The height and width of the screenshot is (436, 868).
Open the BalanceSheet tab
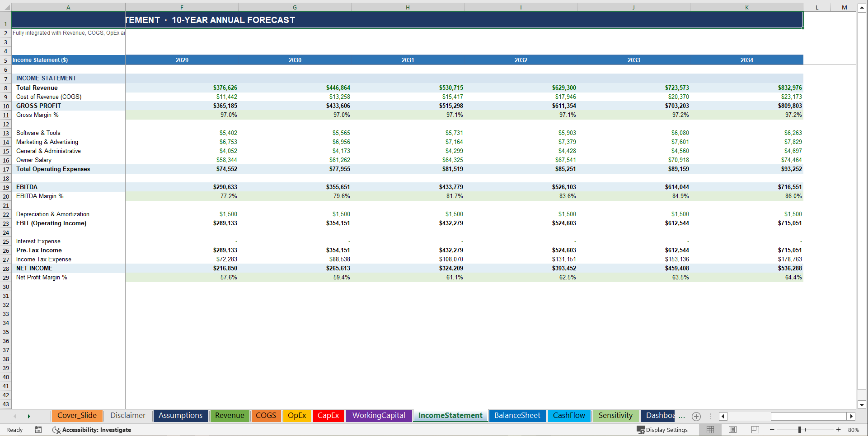[x=517, y=416]
